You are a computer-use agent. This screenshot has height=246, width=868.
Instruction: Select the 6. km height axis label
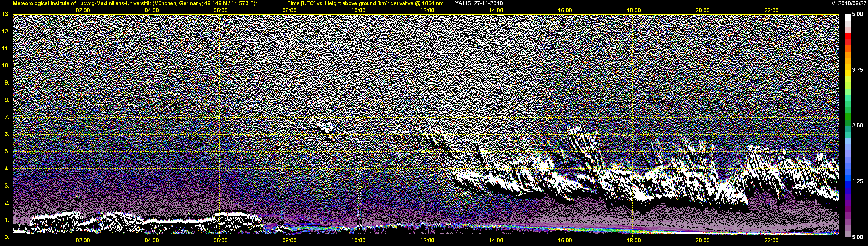[x=7, y=134]
